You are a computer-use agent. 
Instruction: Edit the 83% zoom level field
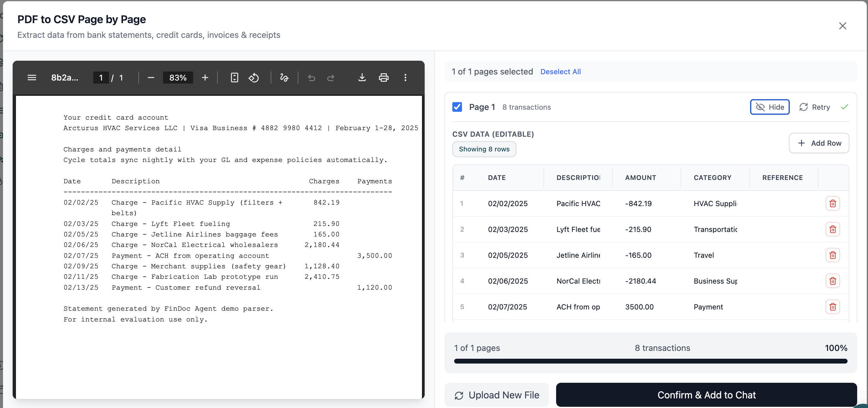178,78
